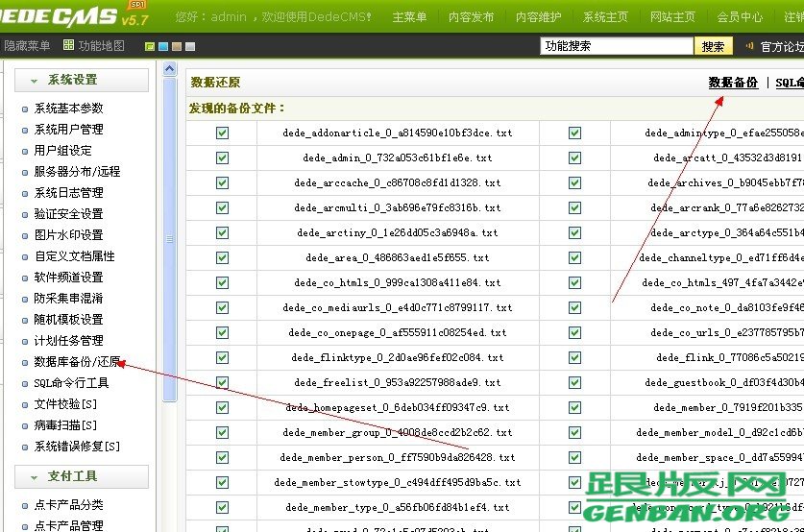804x532 pixels.
Task: Uncheck dede_arctiny_0 backup file checkbox
Action: pyautogui.click(x=222, y=232)
